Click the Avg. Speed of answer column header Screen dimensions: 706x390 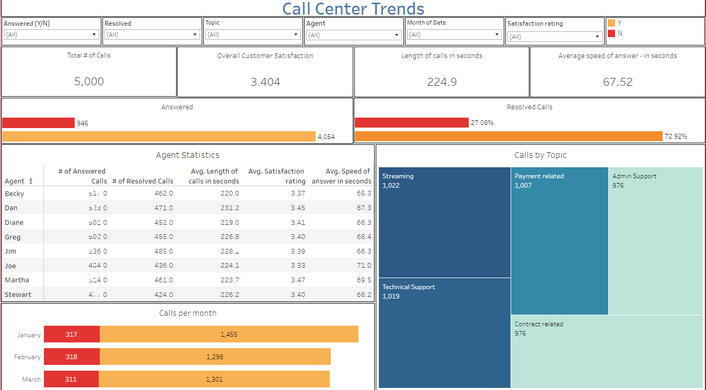[342, 176]
